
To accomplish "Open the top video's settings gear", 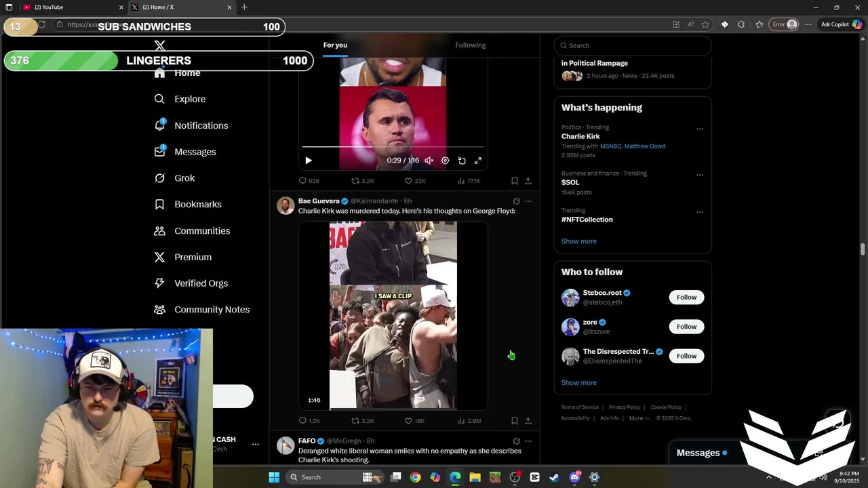I will (x=445, y=161).
